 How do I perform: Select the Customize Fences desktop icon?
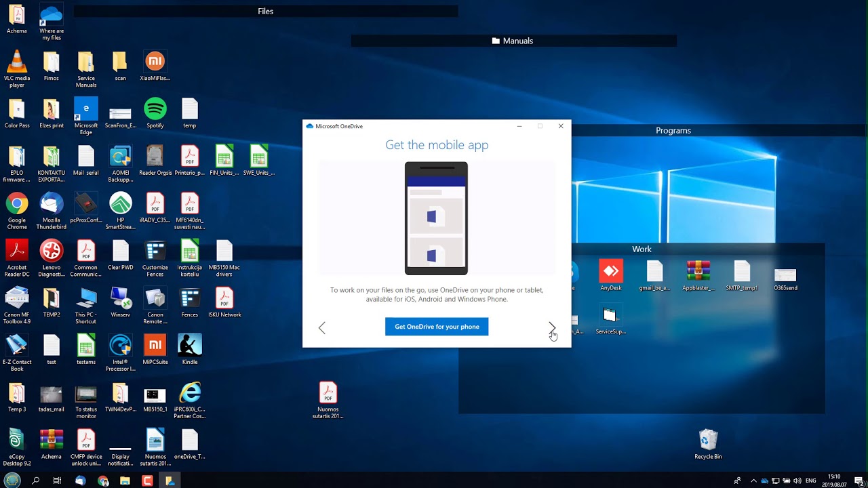(x=155, y=258)
